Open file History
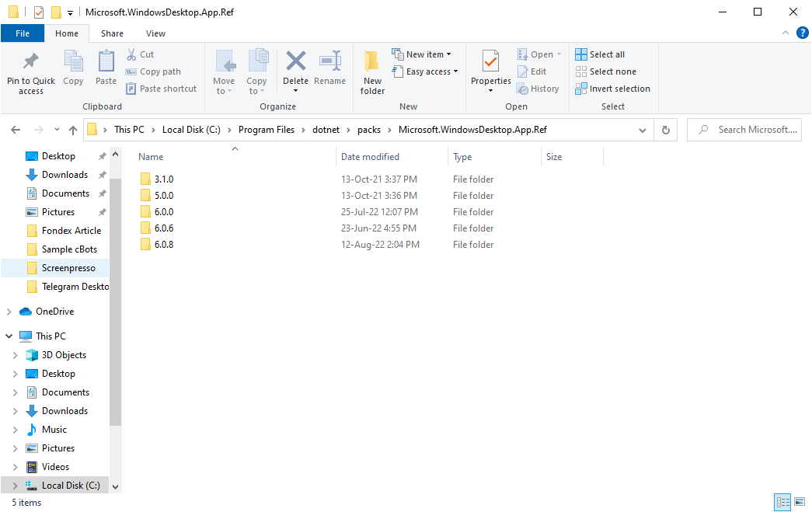The width and height of the screenshot is (812, 512). (x=538, y=89)
